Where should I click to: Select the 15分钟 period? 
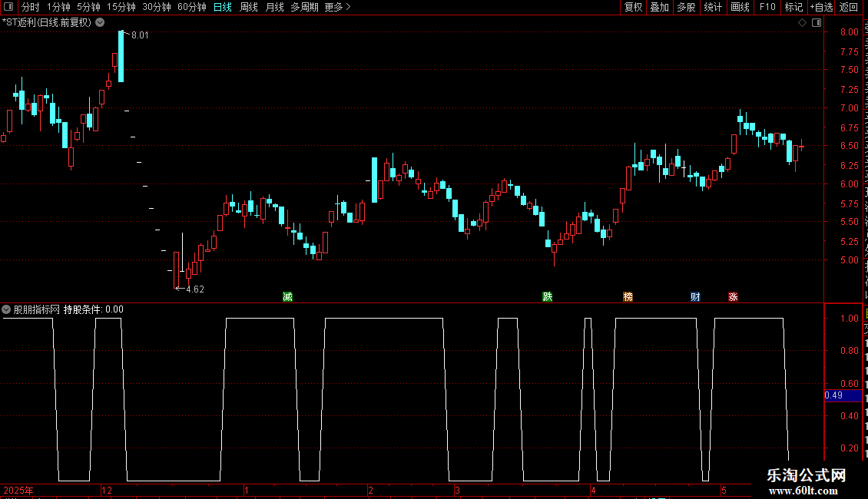[121, 7]
